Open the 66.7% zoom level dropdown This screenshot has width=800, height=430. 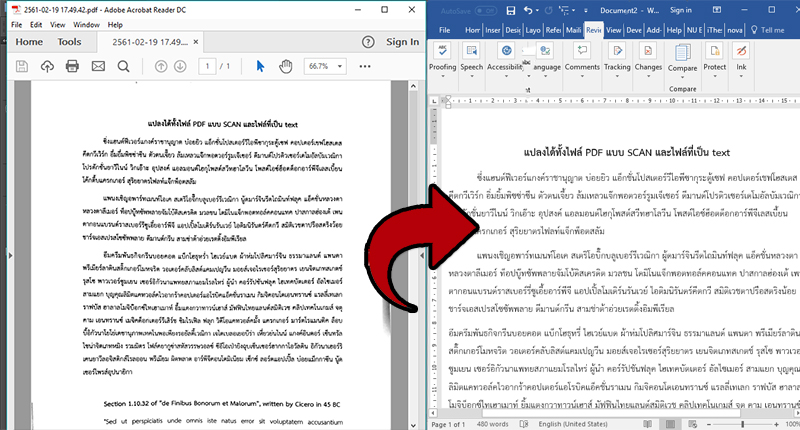coord(327,66)
